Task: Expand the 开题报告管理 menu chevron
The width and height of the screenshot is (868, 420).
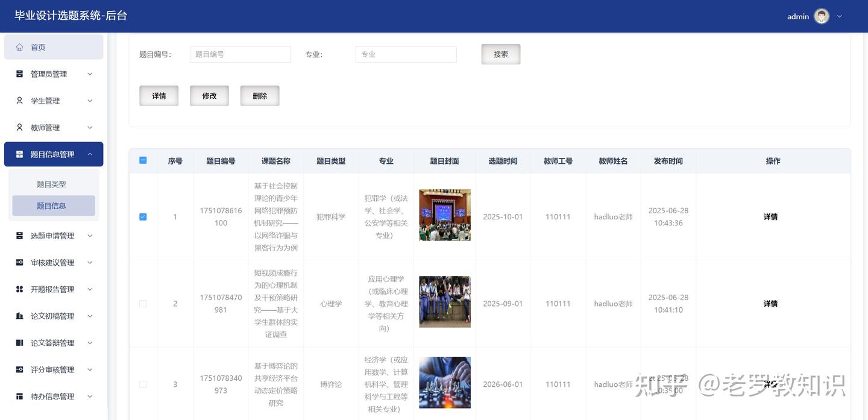Action: 90,289
